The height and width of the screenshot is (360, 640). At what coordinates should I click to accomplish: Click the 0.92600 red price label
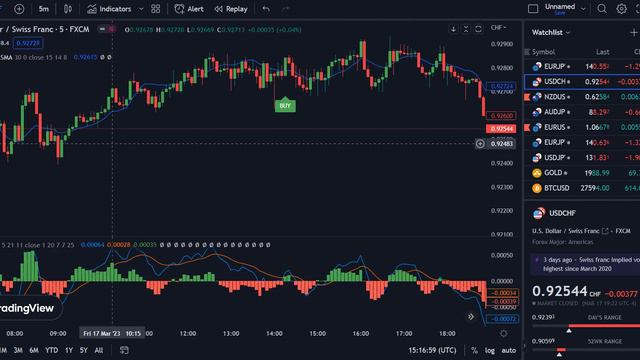[502, 116]
